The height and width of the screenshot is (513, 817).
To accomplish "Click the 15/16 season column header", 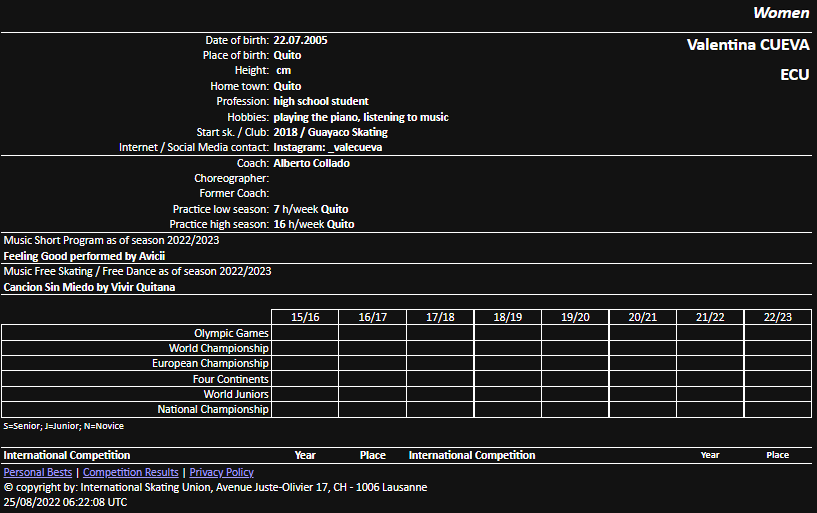I will click(x=305, y=317).
